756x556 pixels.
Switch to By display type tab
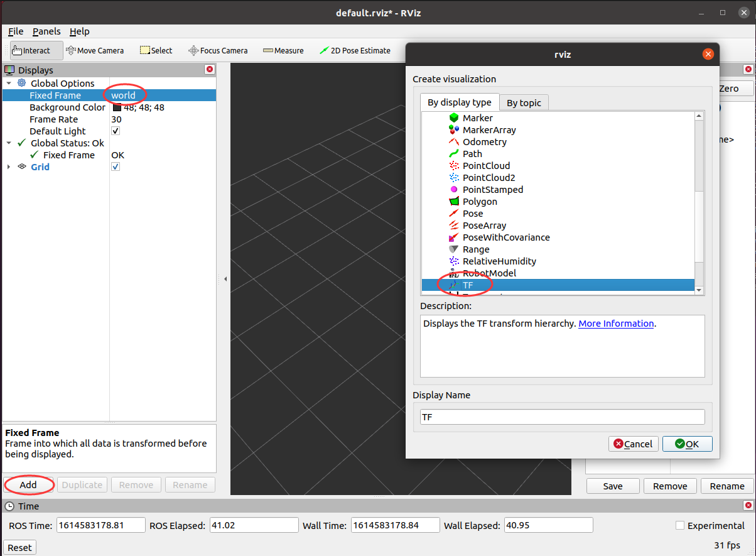460,102
